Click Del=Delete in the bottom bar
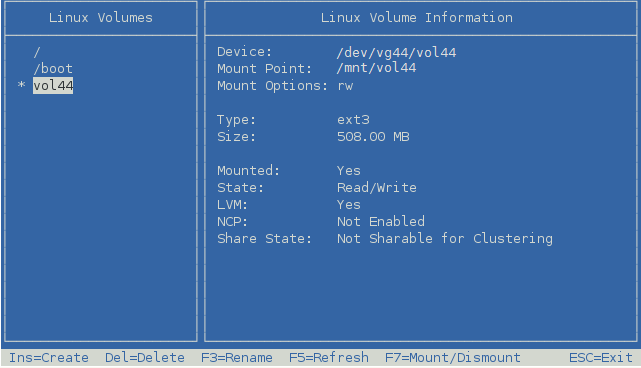 [x=145, y=357]
